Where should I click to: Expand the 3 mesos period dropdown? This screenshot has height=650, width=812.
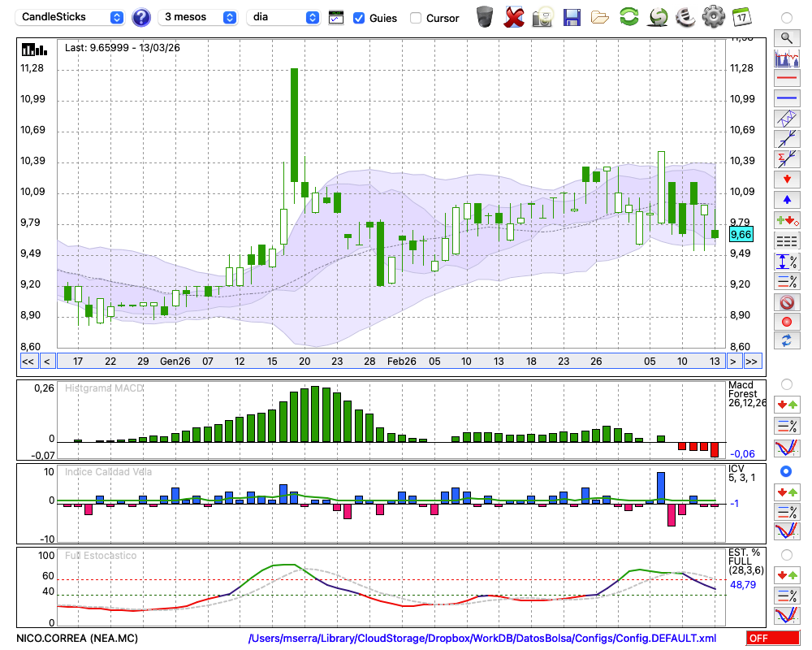click(x=198, y=17)
